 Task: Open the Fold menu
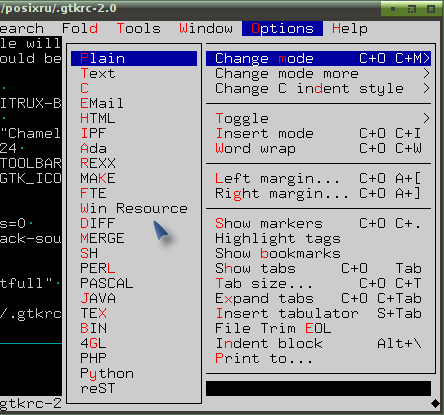pyautogui.click(x=80, y=28)
